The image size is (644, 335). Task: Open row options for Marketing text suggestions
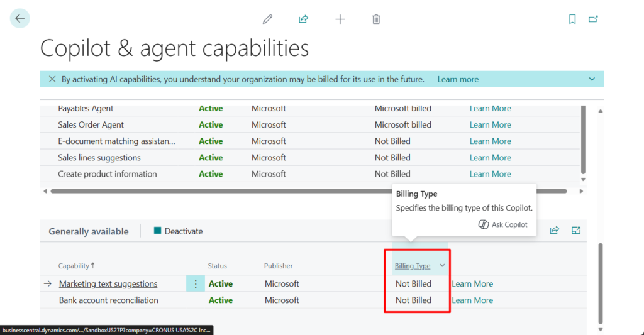tap(196, 284)
